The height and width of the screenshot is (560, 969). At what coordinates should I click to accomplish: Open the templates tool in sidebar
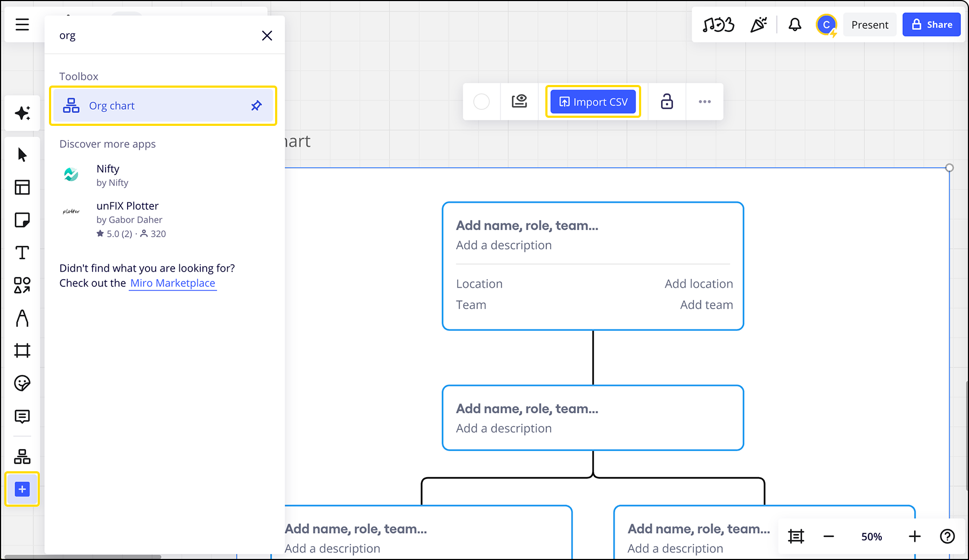22,187
